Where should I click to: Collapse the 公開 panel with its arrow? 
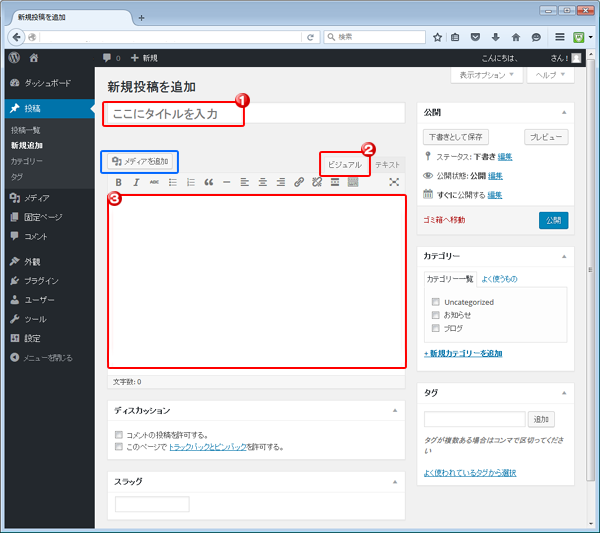tap(563, 113)
